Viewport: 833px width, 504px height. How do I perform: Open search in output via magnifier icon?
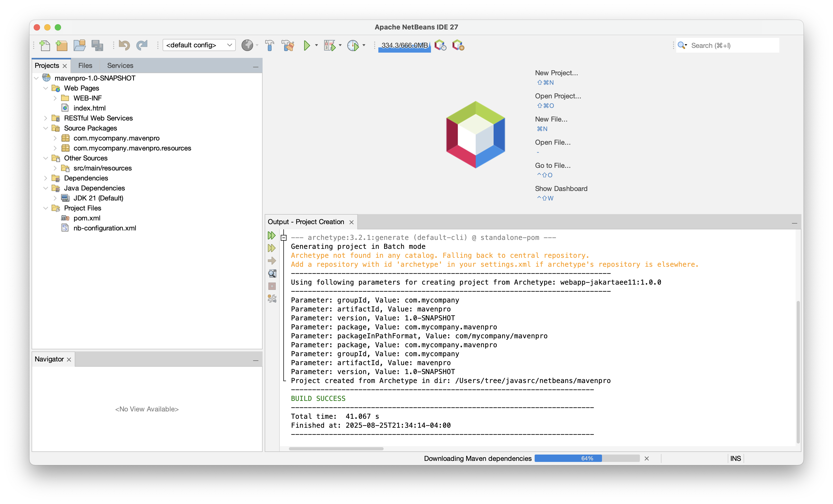point(272,274)
